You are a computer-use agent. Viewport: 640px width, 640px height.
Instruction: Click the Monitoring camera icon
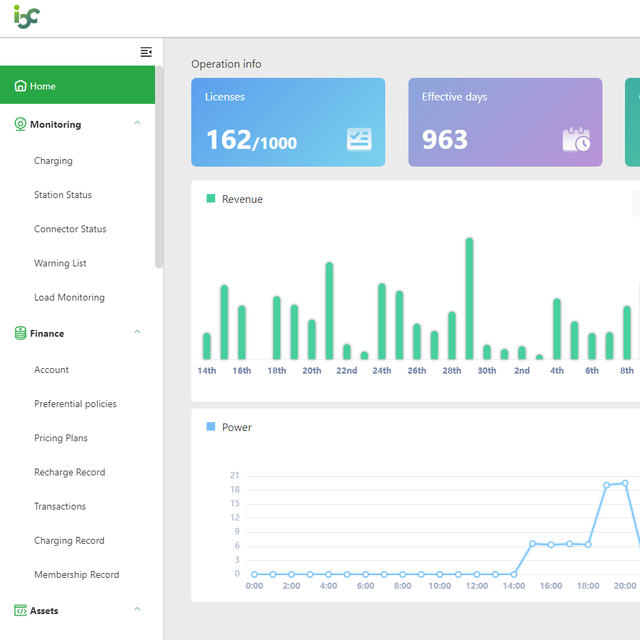pyautogui.click(x=20, y=124)
